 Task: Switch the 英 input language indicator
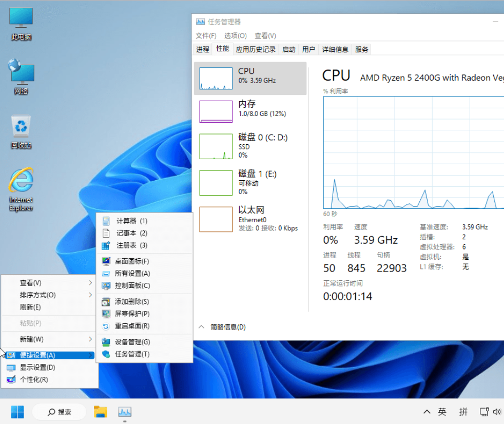[x=442, y=412]
